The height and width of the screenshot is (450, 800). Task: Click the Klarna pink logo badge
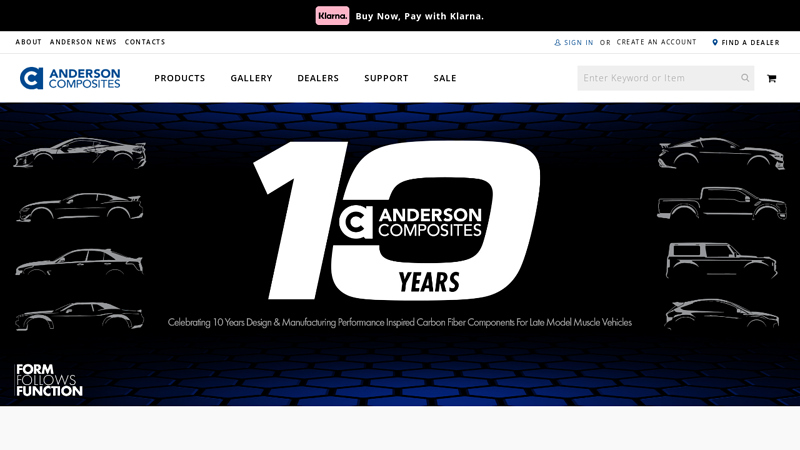pos(332,16)
